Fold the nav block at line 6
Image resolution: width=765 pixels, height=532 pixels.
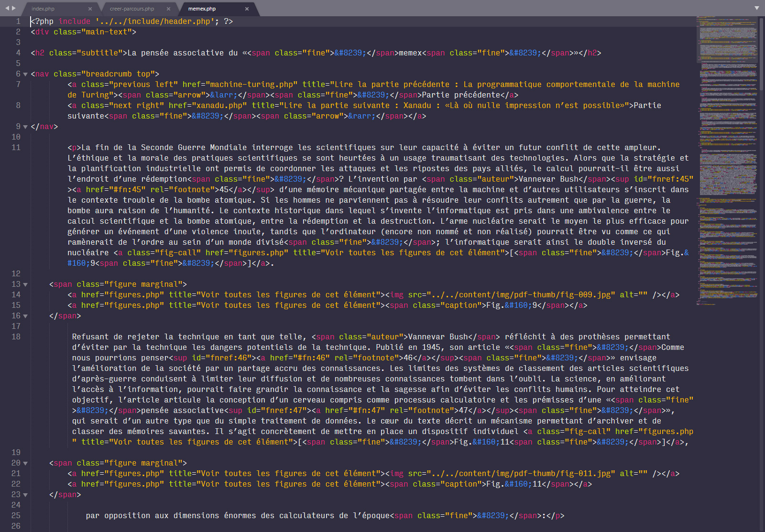tap(26, 74)
